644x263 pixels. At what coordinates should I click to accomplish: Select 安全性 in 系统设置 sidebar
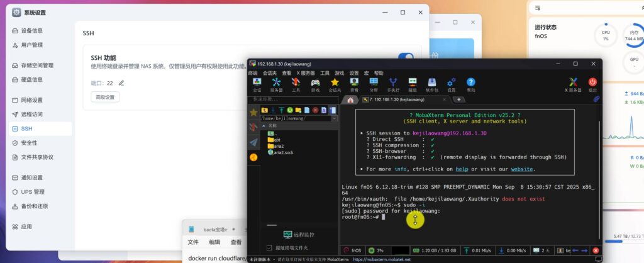tap(40, 143)
